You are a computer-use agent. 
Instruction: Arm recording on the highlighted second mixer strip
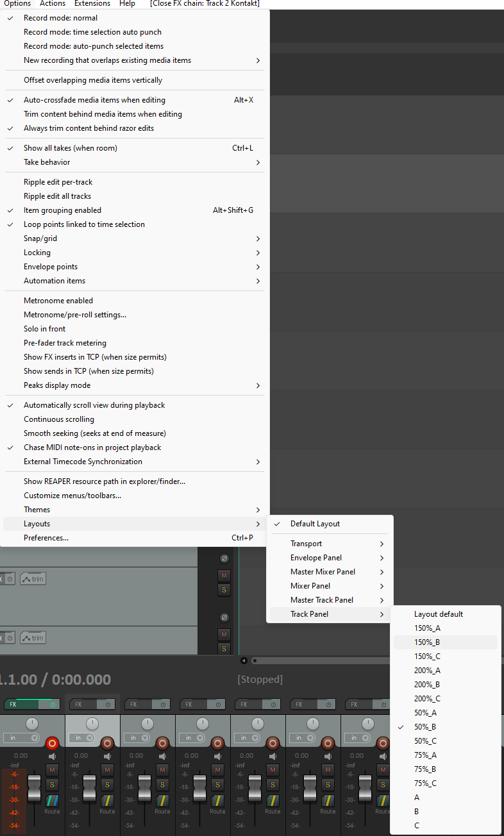[x=107, y=743]
